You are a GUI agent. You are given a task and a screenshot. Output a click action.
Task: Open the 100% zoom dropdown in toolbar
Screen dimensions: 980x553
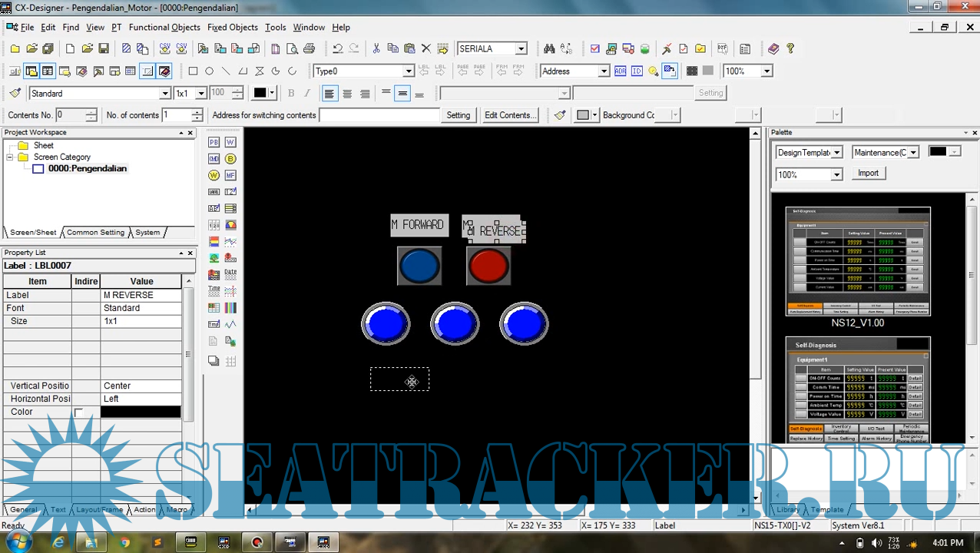click(x=766, y=71)
